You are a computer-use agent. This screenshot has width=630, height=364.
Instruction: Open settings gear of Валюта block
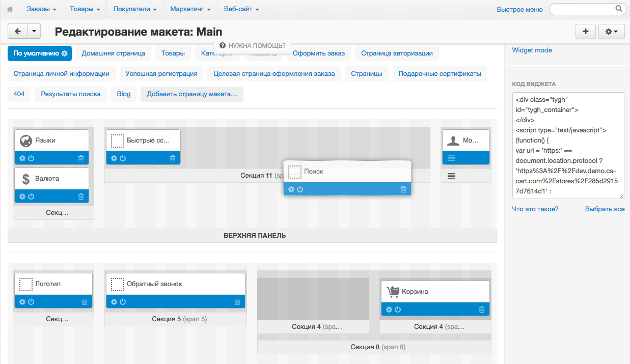(x=22, y=197)
